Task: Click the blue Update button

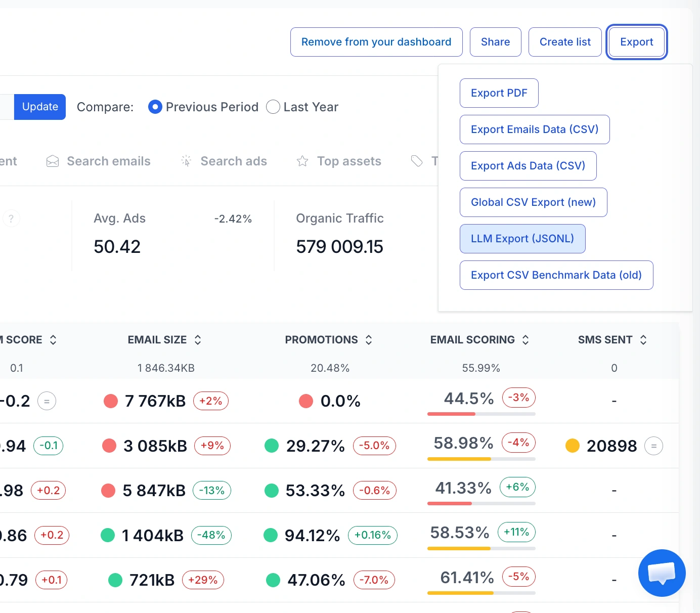Action: coord(40,107)
